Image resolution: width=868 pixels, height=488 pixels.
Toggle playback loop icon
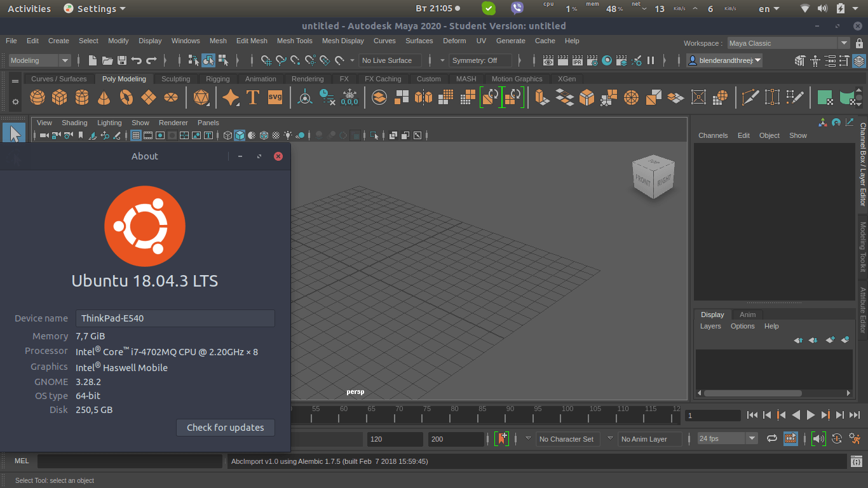[772, 438]
